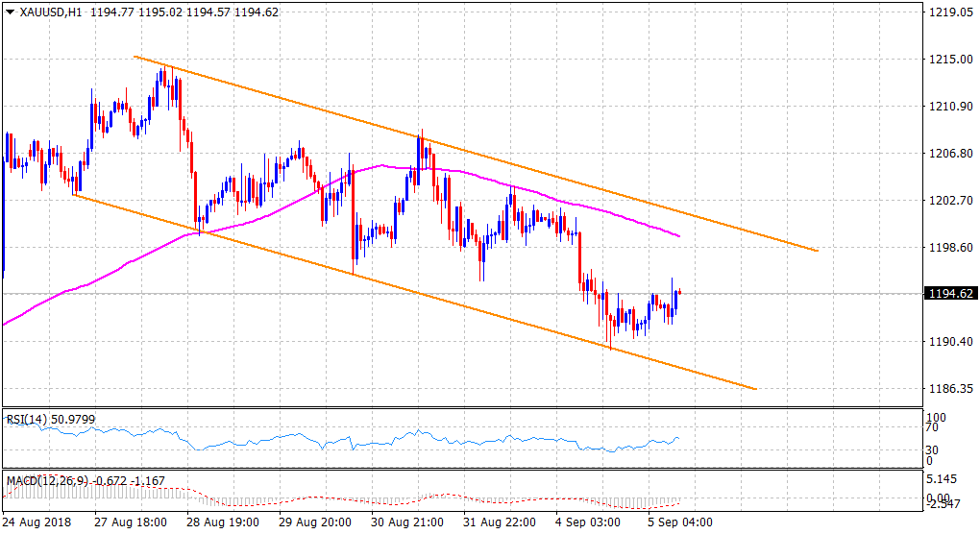Click the 1186.35 price scale label
This screenshot has height=534, width=980.
945,389
